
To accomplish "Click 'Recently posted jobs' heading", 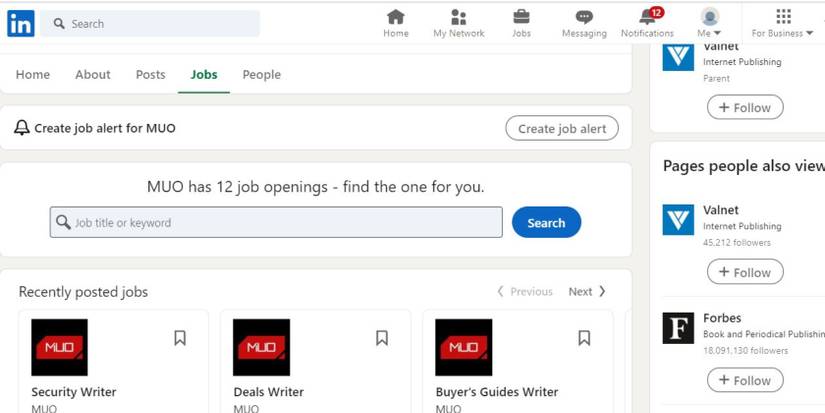I will [x=83, y=292].
